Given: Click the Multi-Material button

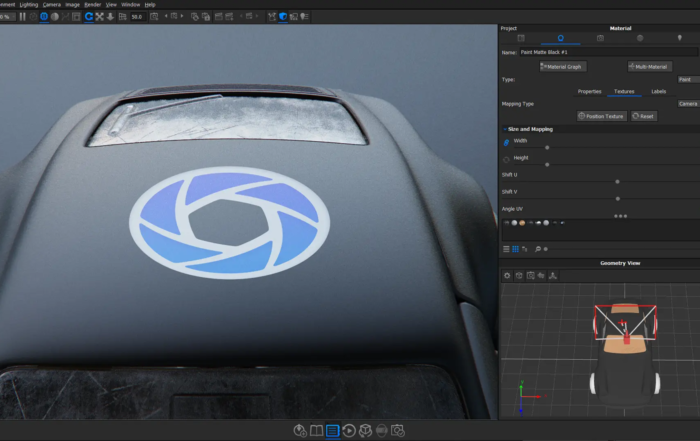Looking at the screenshot, I should point(649,67).
